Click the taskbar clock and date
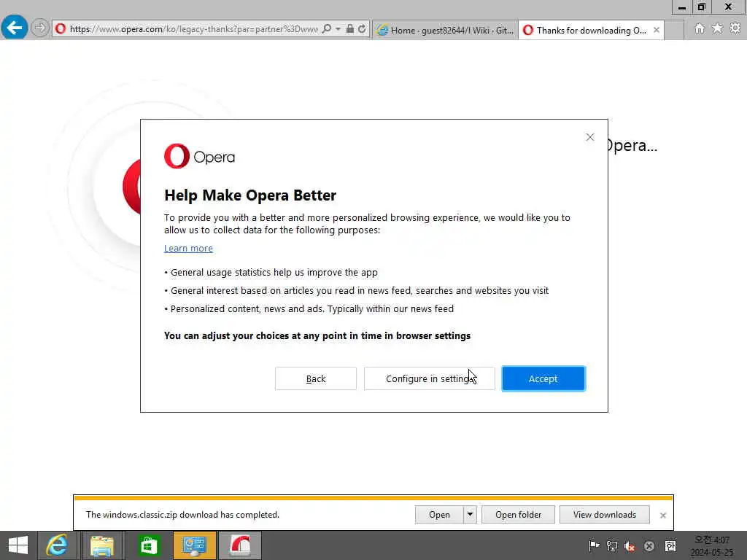The image size is (747, 560). click(x=712, y=546)
